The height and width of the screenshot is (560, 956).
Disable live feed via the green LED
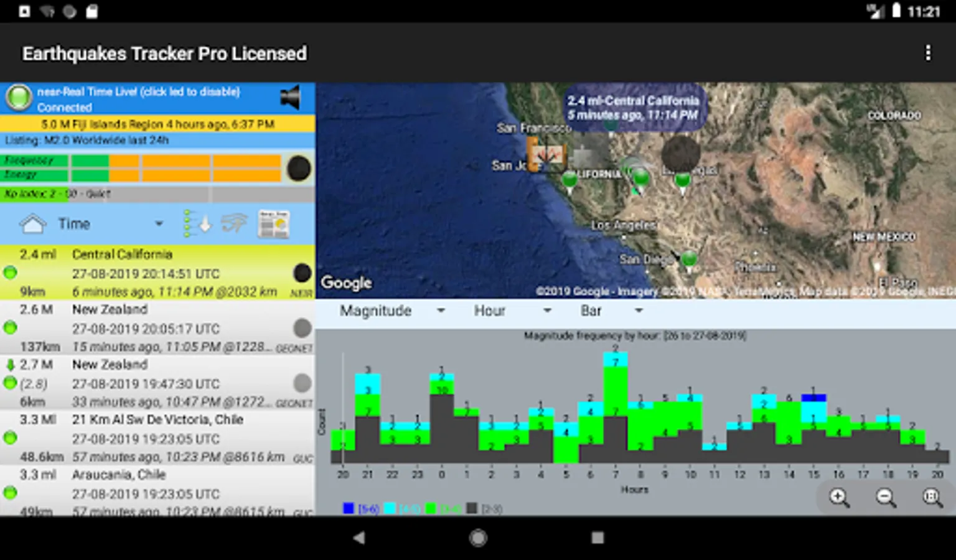(19, 98)
